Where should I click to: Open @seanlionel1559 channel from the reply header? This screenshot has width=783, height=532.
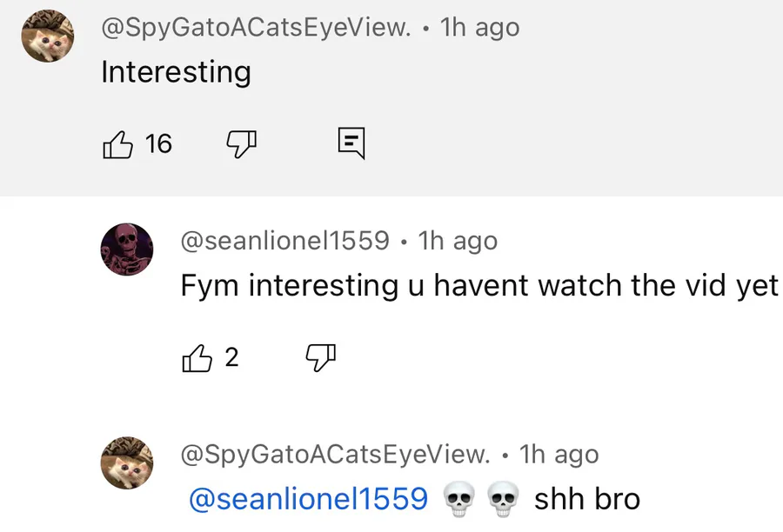[284, 241]
